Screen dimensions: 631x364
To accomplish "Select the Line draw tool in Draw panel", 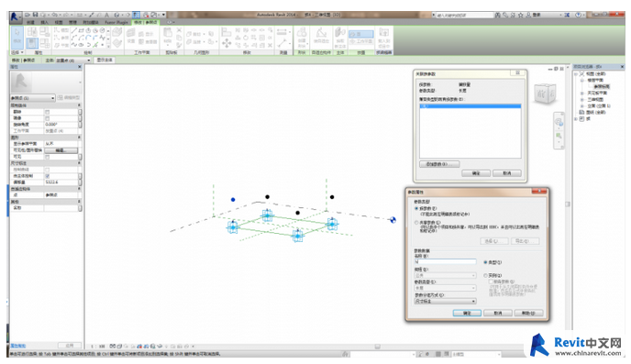I will click(74, 30).
